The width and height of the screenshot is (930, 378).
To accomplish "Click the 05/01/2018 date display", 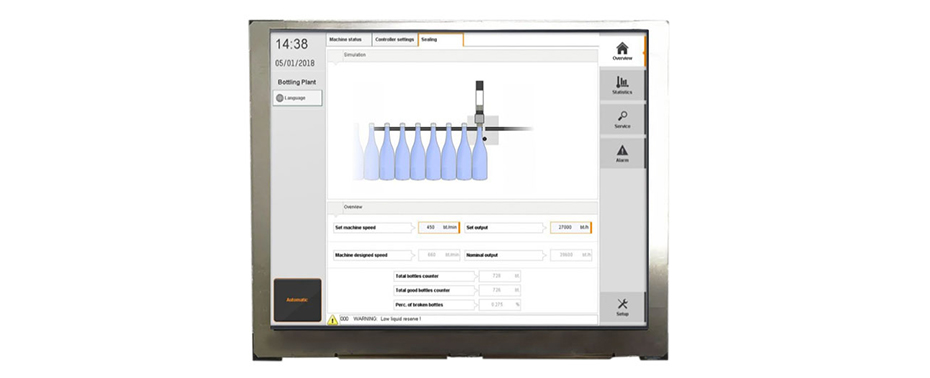I will [295, 63].
